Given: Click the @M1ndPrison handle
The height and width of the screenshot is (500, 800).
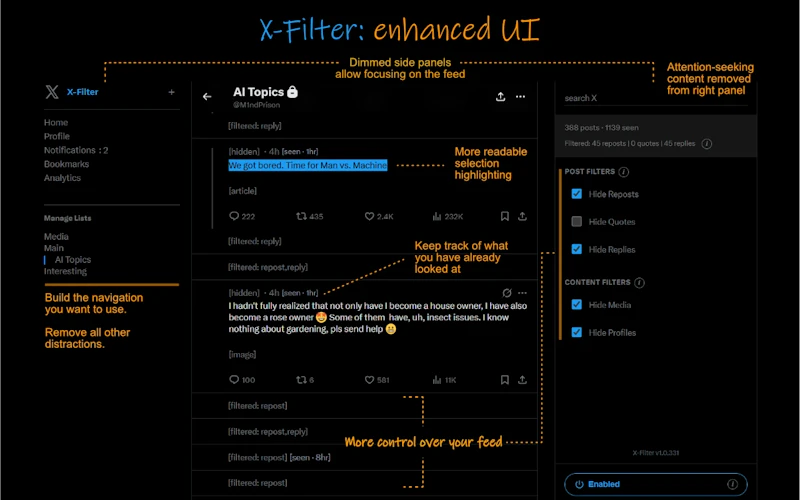Looking at the screenshot, I should pyautogui.click(x=257, y=105).
